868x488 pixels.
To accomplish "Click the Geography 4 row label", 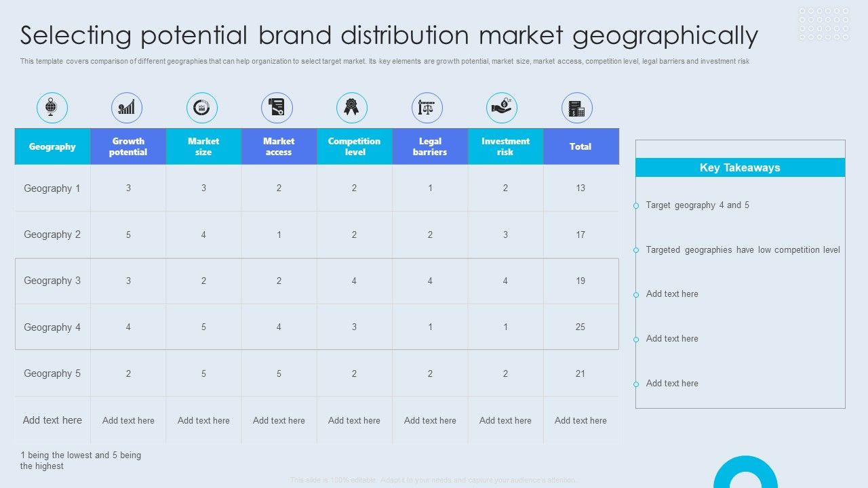I will click(x=52, y=327).
